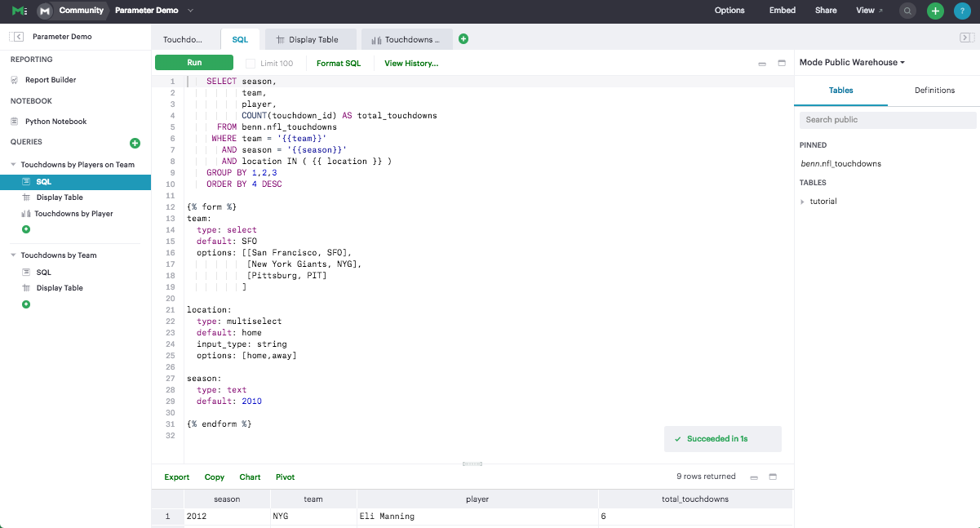This screenshot has height=528, width=980.
Task: Focus the Search public field
Action: tap(888, 120)
